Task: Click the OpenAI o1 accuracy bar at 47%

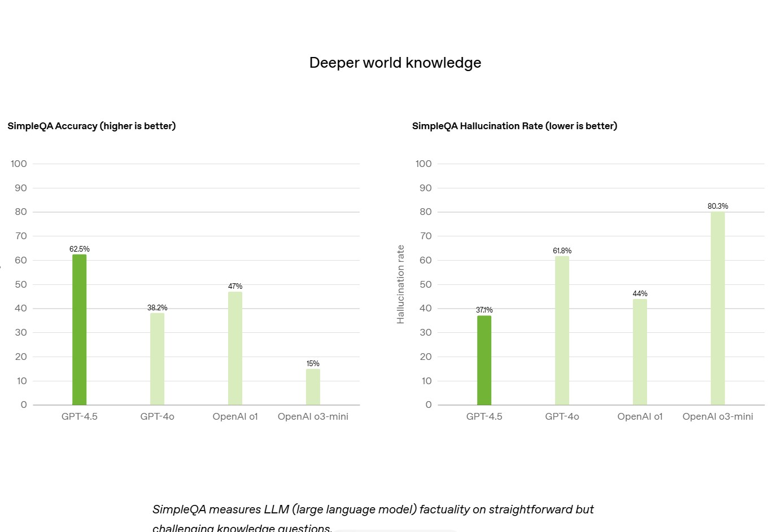Action: pos(235,348)
